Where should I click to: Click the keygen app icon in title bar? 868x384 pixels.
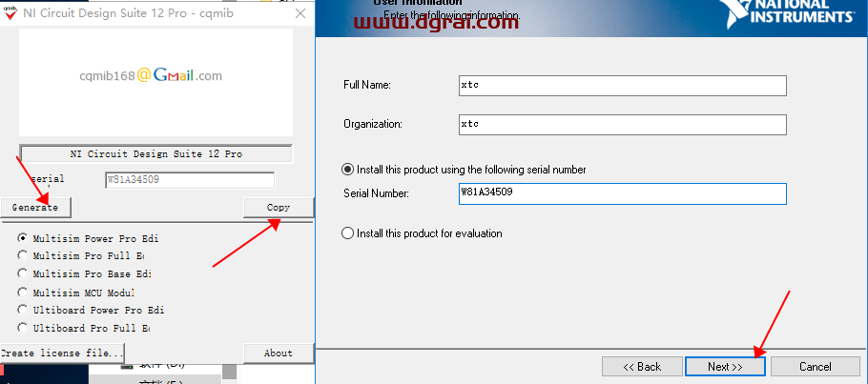pyautogui.click(x=10, y=13)
